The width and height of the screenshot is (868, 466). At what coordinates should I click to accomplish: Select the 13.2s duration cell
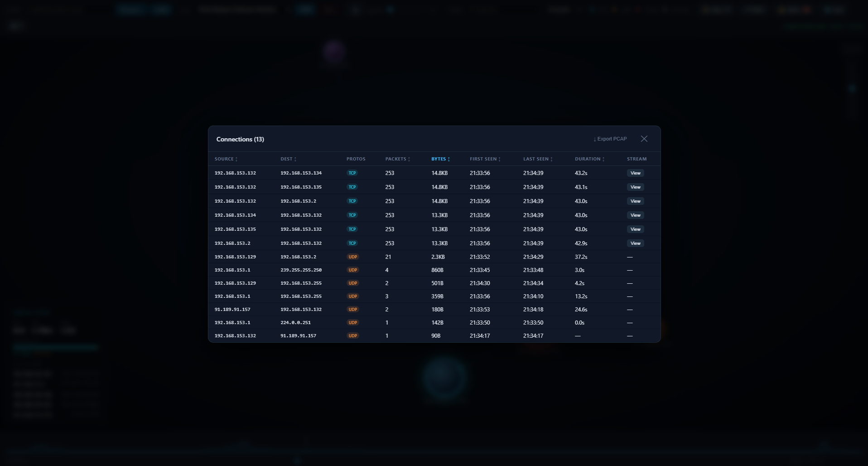[x=581, y=296]
